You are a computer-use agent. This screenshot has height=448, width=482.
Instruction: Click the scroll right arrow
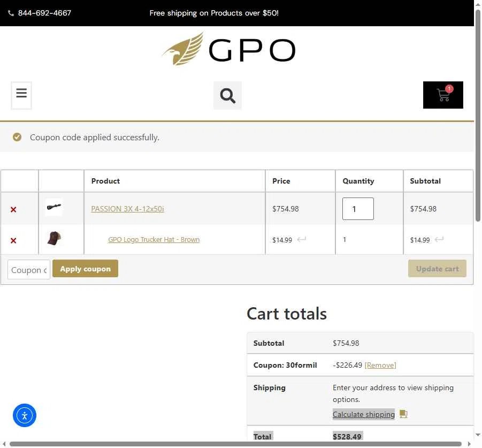[469, 444]
